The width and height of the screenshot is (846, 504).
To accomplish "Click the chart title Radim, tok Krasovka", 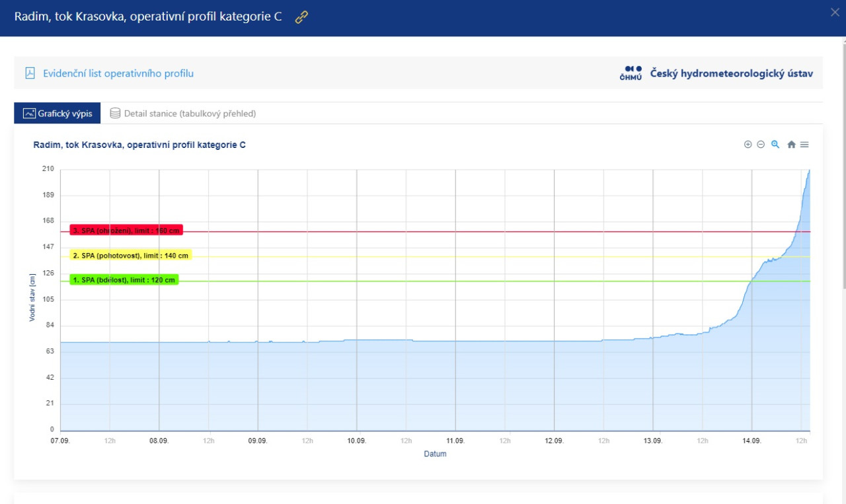I will coord(139,145).
